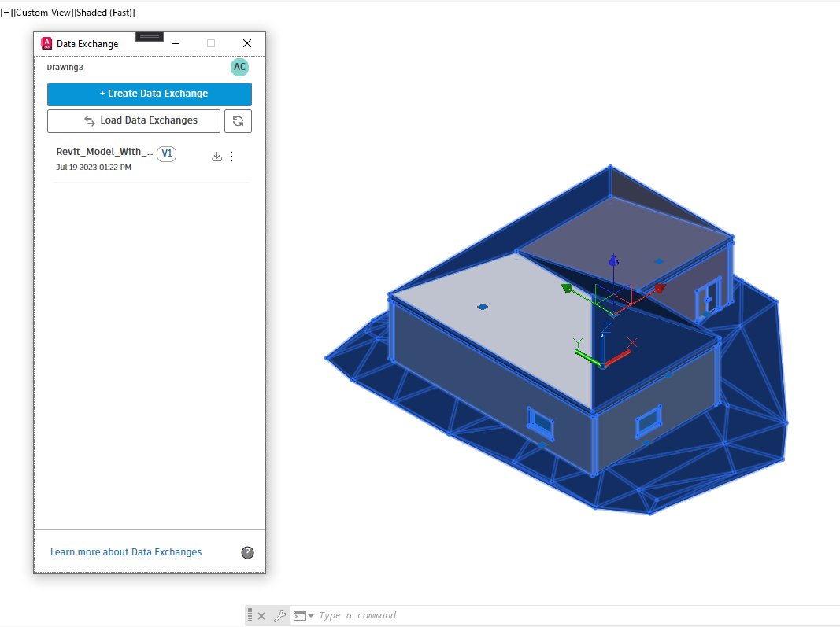The height and width of the screenshot is (627, 840).
Task: Refresh the data exchanges list
Action: click(238, 121)
